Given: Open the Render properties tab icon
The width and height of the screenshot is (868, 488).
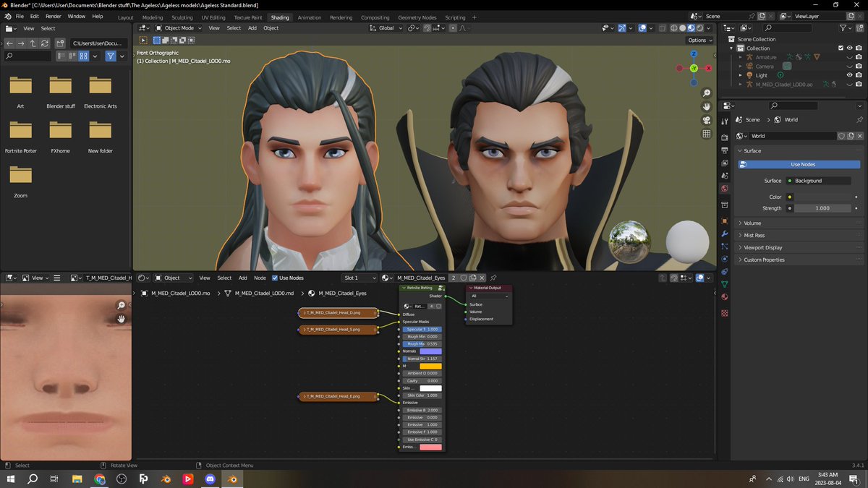Looking at the screenshot, I should [x=724, y=137].
